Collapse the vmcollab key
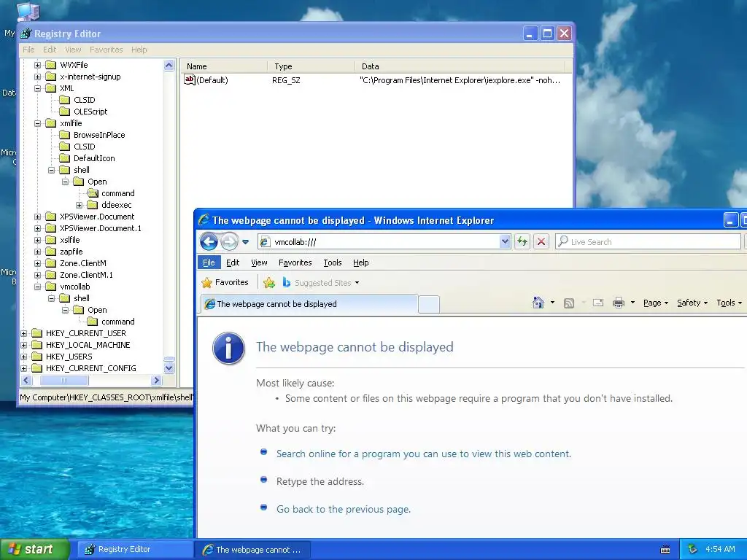This screenshot has height=560, width=747. [38, 287]
